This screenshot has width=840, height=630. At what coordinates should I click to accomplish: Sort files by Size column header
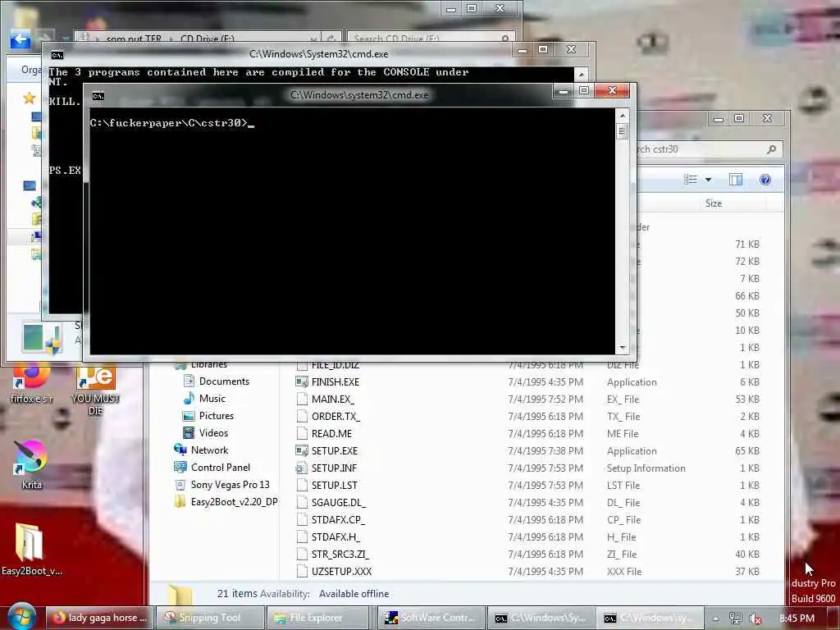[x=714, y=203]
